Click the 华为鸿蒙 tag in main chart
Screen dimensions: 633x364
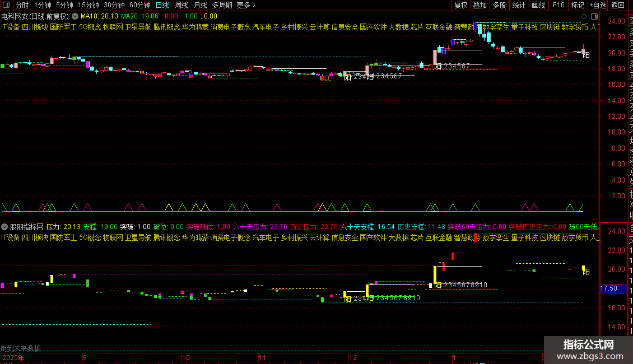tap(196, 27)
